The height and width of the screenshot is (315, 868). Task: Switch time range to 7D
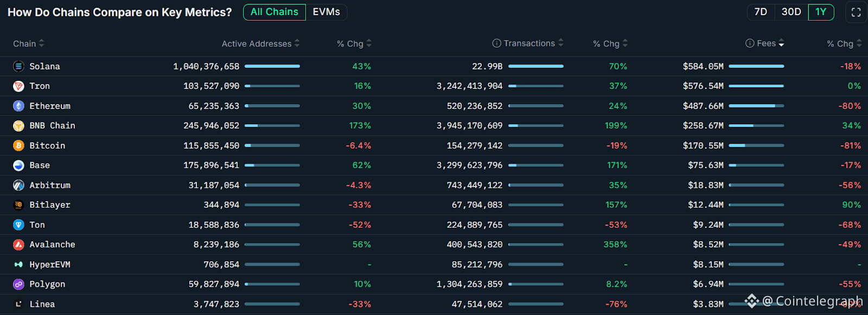click(x=761, y=12)
